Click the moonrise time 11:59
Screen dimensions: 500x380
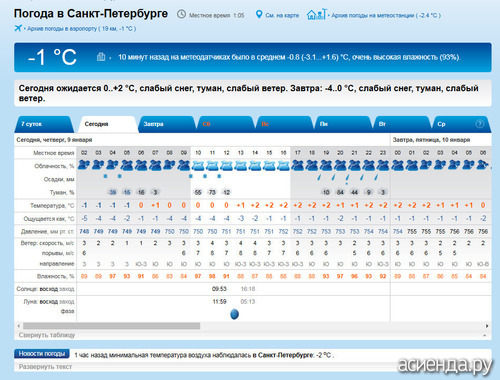(219, 302)
